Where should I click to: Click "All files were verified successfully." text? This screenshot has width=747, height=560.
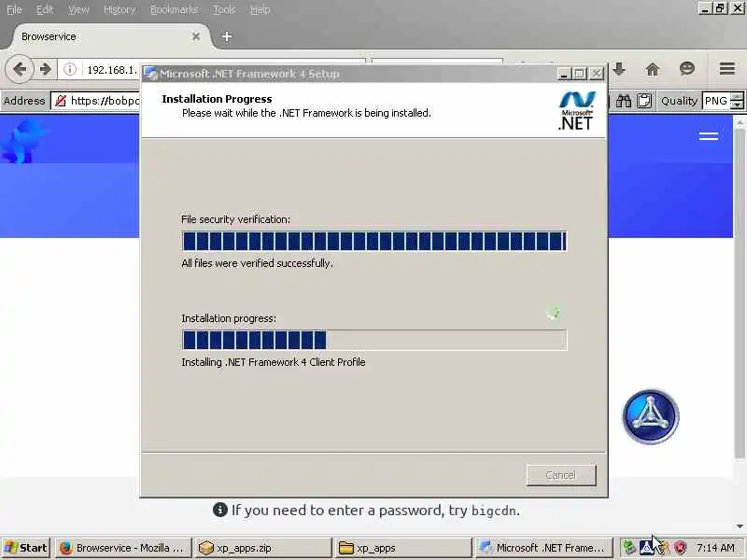pyautogui.click(x=258, y=263)
